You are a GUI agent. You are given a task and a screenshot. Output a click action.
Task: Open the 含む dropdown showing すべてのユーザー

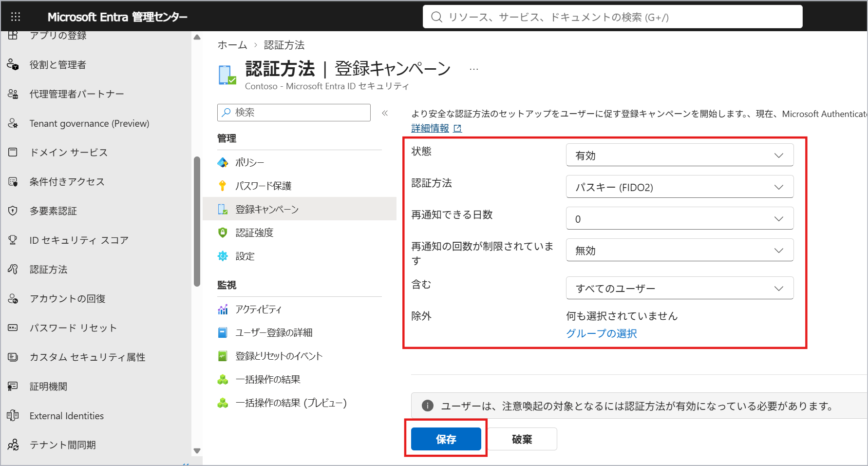click(x=679, y=288)
